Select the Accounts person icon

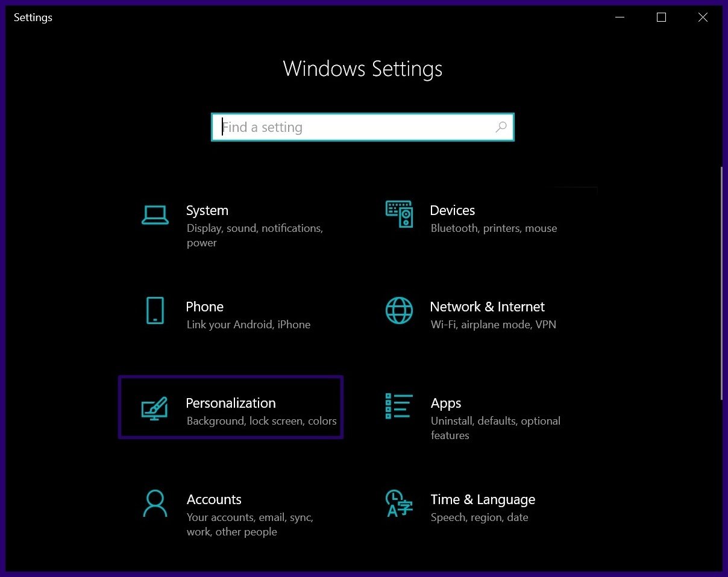[155, 504]
